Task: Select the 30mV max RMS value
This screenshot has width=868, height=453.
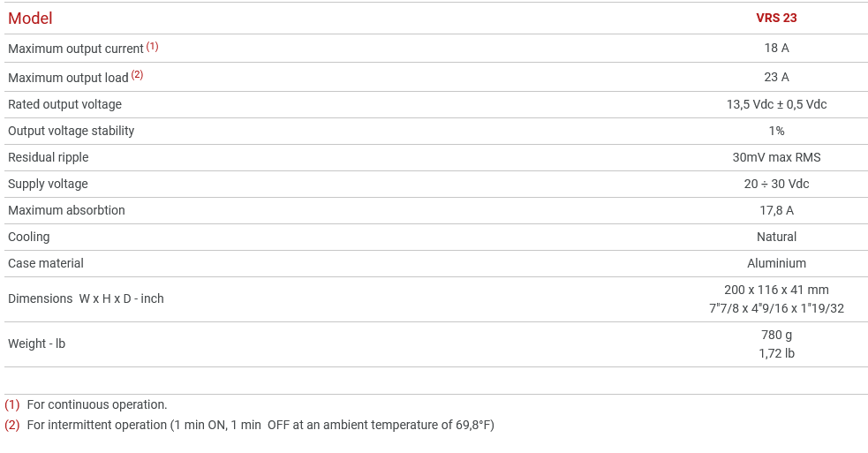Action: click(x=776, y=157)
